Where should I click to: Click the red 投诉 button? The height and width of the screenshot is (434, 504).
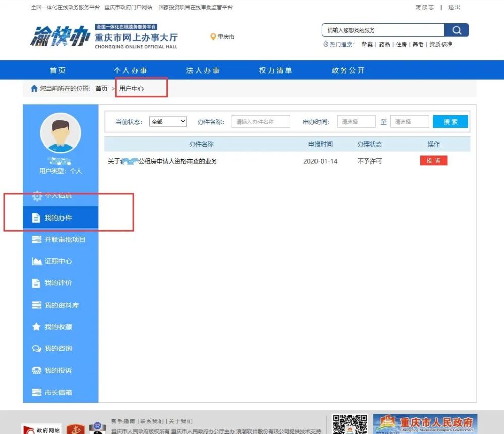pyautogui.click(x=434, y=160)
